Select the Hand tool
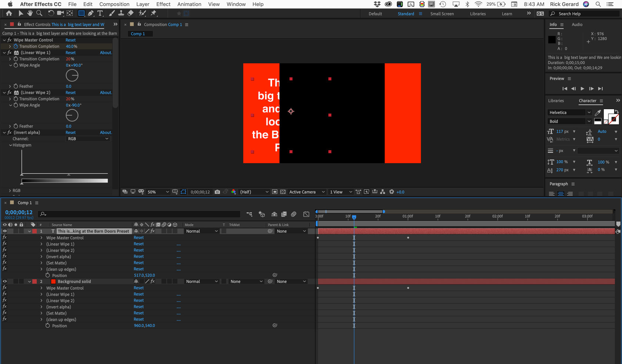This screenshot has height=364, width=622. click(x=30, y=13)
